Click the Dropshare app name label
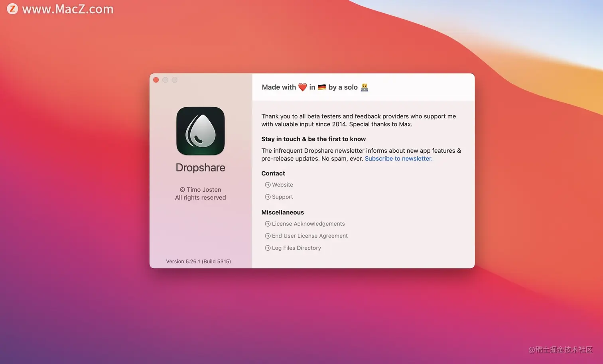The height and width of the screenshot is (364, 603). coord(201,167)
